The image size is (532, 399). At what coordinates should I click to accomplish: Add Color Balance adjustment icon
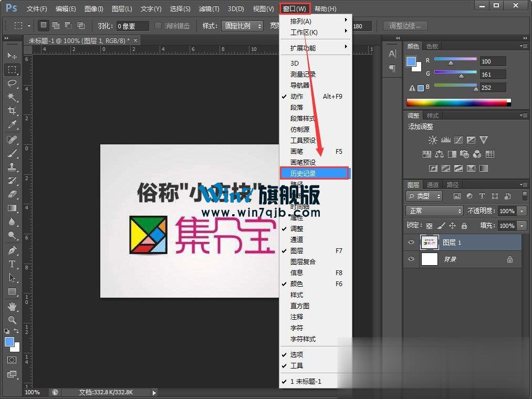click(439, 154)
